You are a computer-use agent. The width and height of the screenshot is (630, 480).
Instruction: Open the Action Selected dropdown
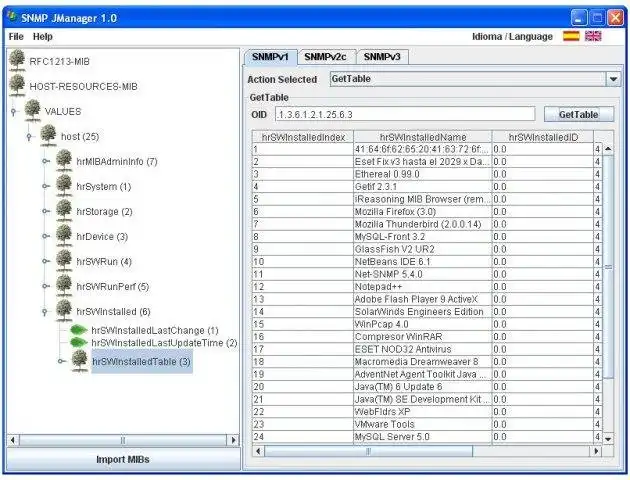pos(613,79)
